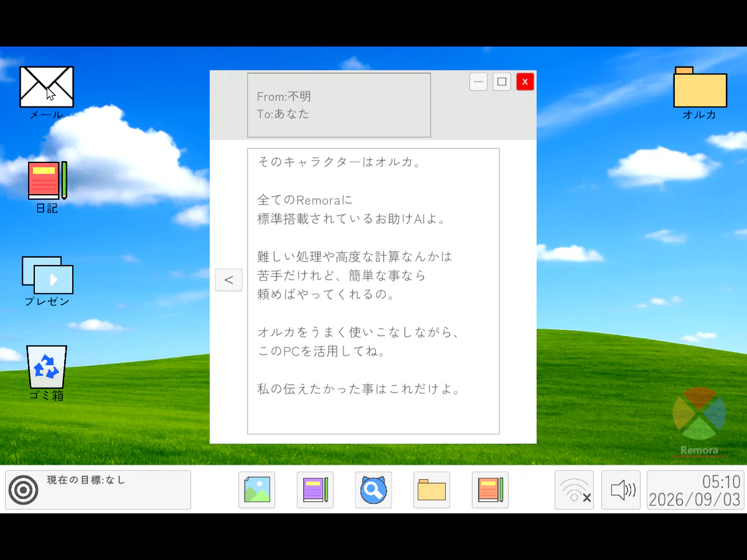Click the line 'このPCを活用してね。'

tap(321, 351)
